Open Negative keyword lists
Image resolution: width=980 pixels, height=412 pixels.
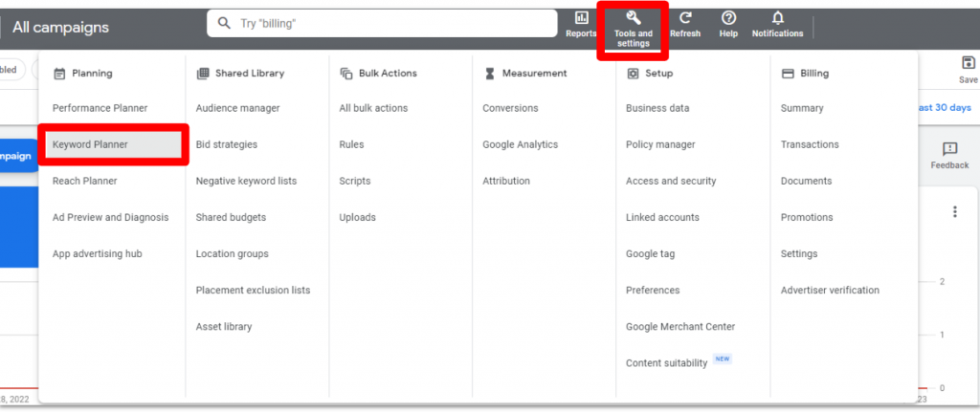point(246,181)
